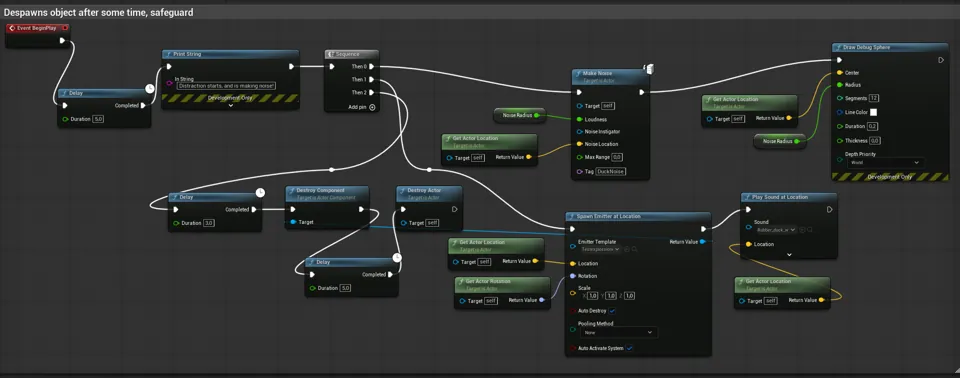Viewport: 960px width, 378px height.
Task: Click the In String text field on Print String
Action: click(x=226, y=86)
